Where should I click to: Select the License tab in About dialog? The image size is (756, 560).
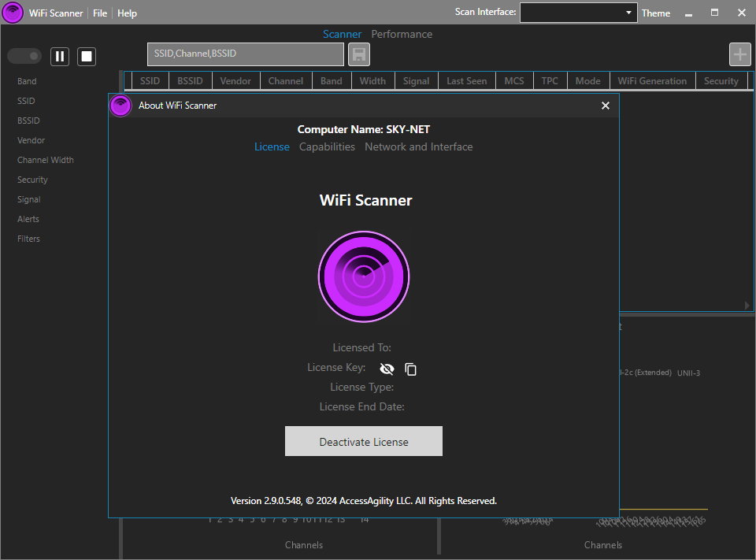point(272,146)
